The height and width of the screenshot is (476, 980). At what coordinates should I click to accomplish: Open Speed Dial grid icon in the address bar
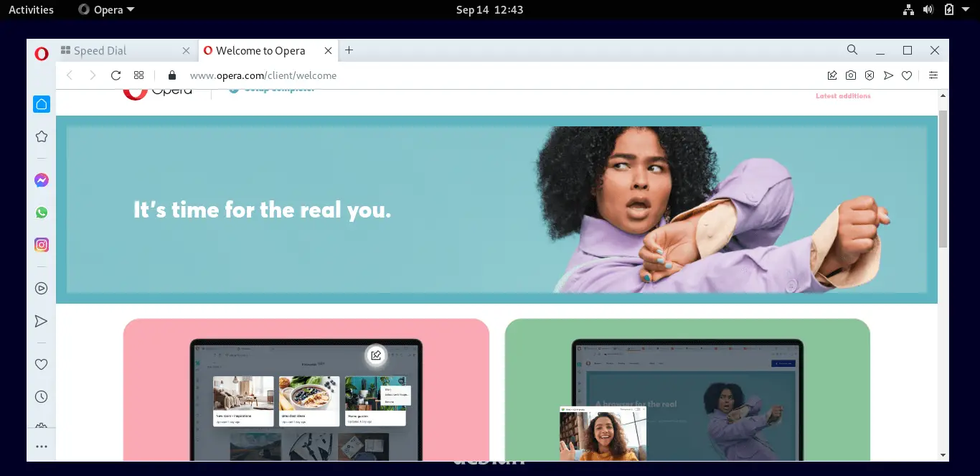point(139,75)
